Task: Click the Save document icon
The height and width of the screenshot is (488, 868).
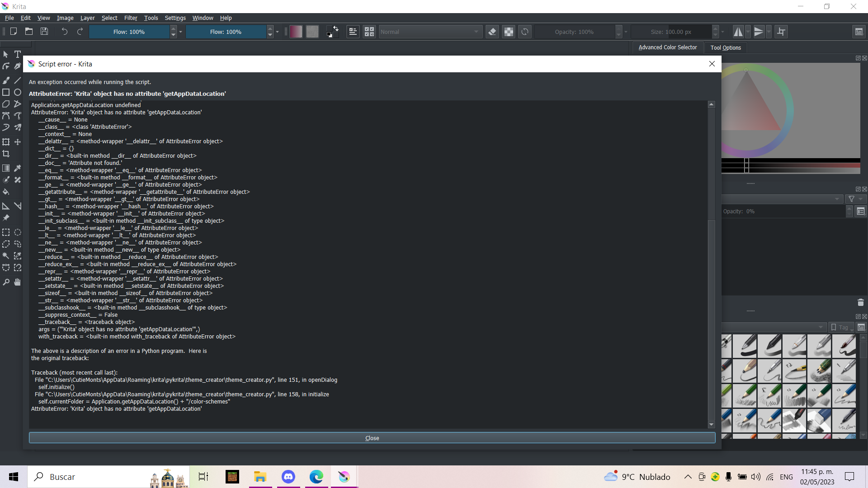Action: pos(44,32)
